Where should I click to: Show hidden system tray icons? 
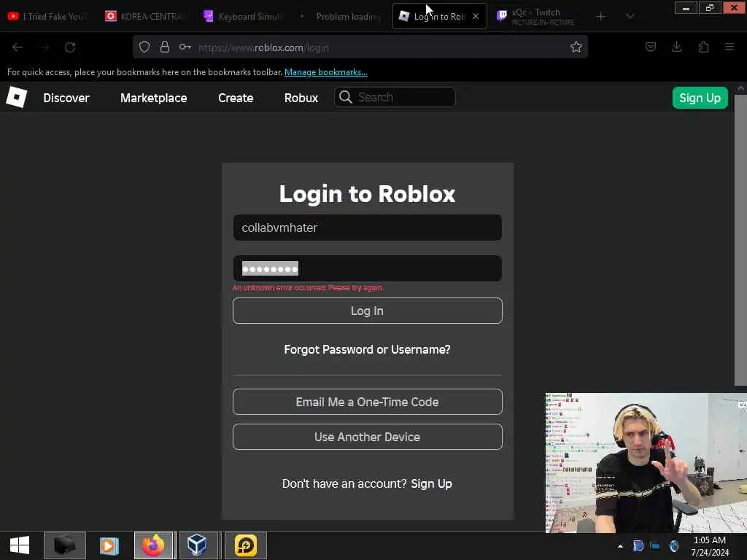(620, 546)
